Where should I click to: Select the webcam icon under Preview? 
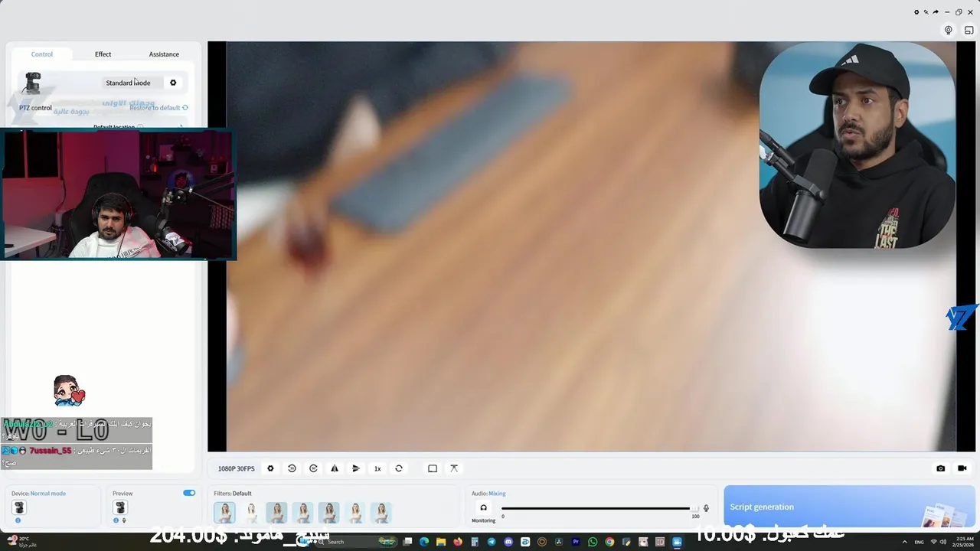pos(120,507)
